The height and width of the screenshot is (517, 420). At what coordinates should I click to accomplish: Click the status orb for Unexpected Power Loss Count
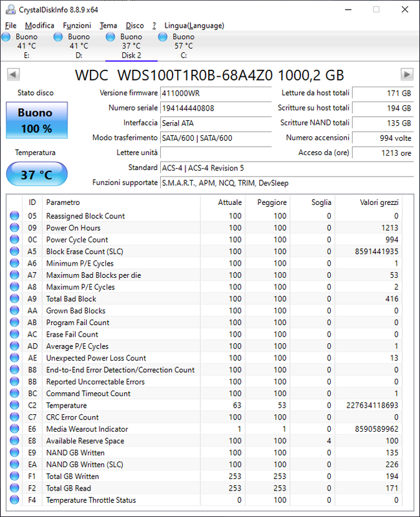click(x=14, y=358)
